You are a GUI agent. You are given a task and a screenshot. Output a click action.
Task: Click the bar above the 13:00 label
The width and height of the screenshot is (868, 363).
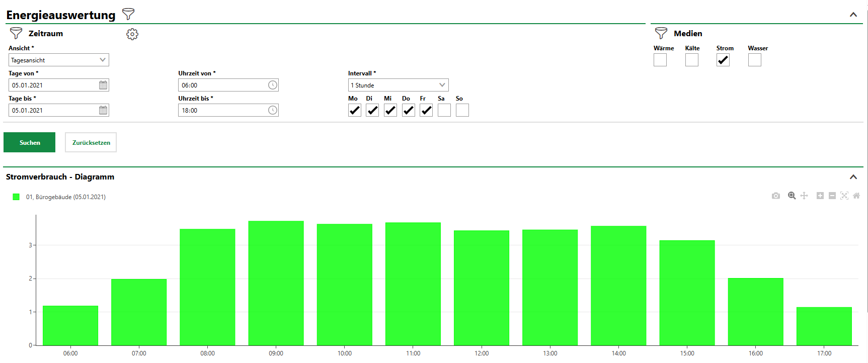550,288
